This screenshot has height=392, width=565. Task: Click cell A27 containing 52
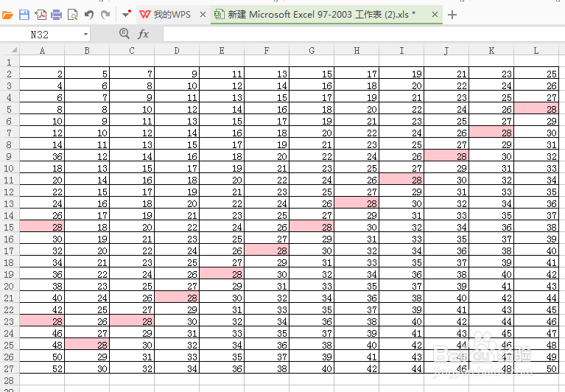pyautogui.click(x=42, y=368)
